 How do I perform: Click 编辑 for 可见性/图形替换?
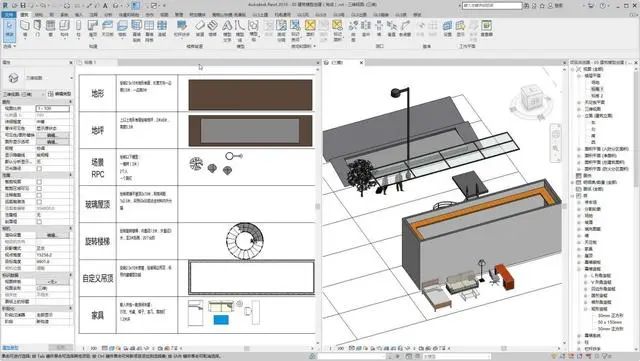click(52, 135)
